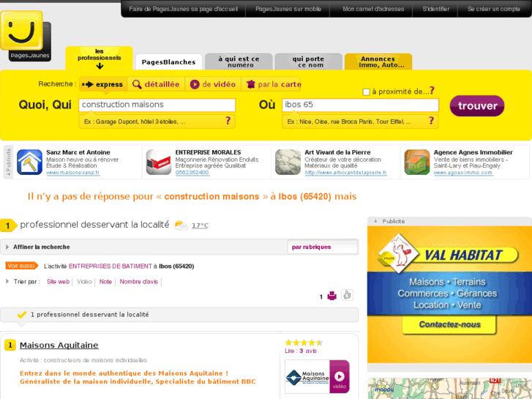This screenshot has width=532, height=399.
Task: Click phone number 0562362400
Action: 192,173
